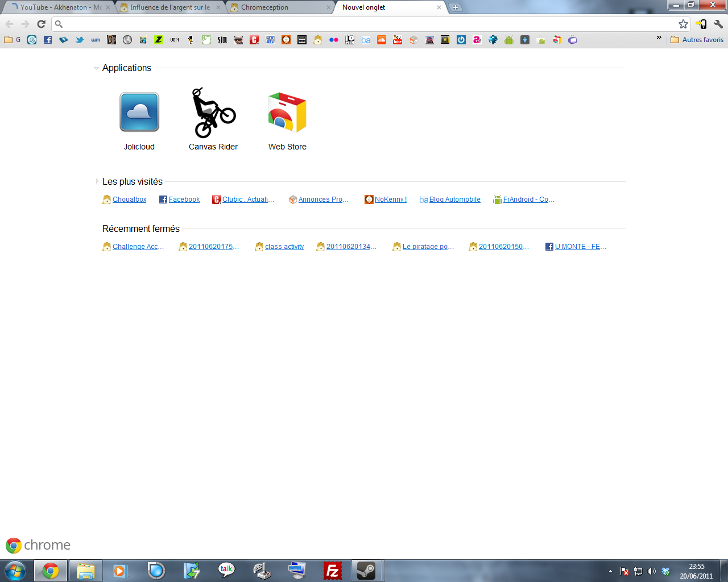The width and height of the screenshot is (728, 582).
Task: Click the YouTube bookmark icon
Action: pyautogui.click(x=398, y=40)
